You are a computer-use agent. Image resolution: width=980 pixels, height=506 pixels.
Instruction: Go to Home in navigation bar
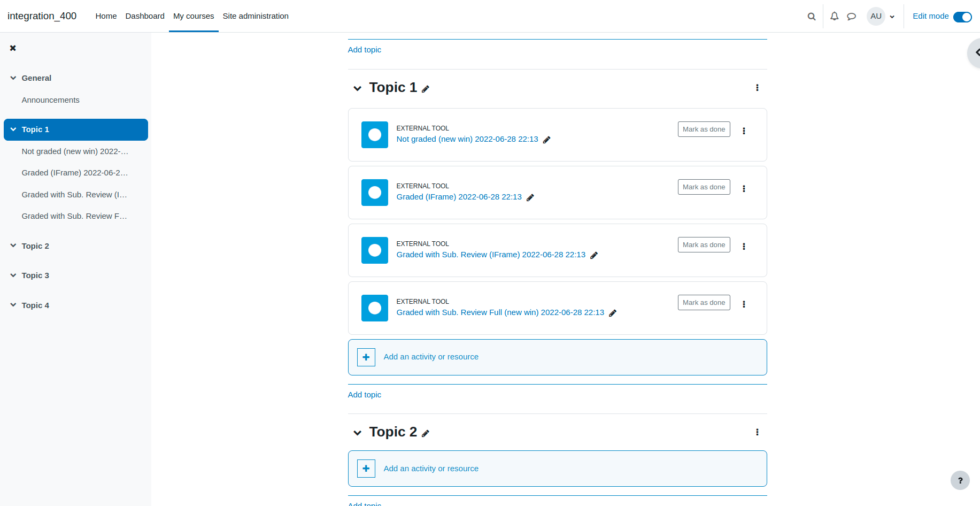click(x=106, y=16)
